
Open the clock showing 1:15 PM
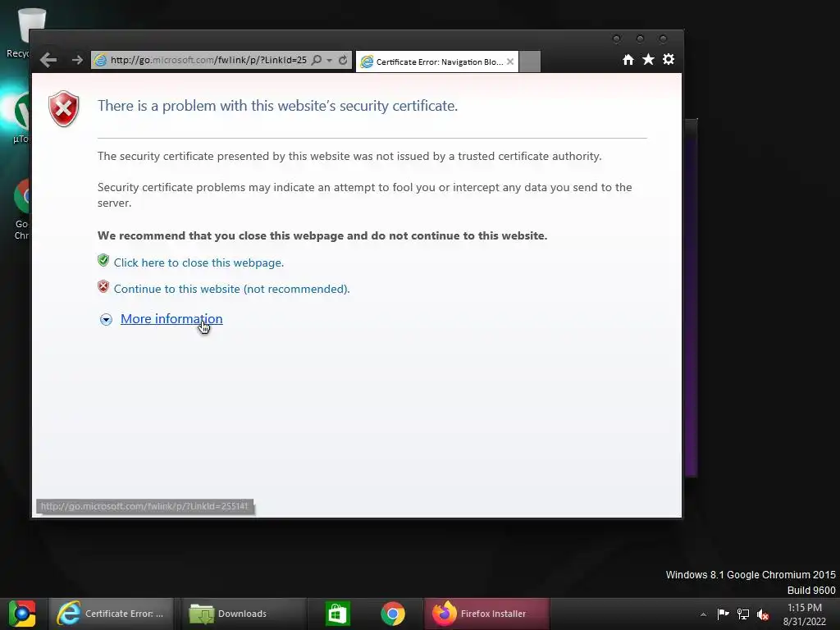804,614
